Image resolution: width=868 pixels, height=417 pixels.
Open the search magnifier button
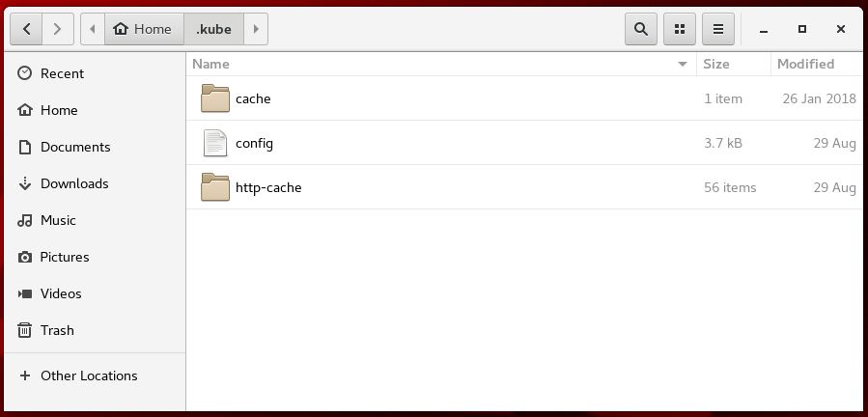[x=640, y=29]
